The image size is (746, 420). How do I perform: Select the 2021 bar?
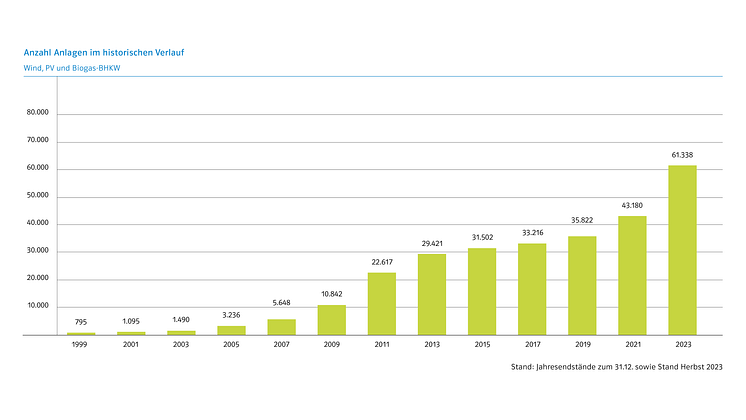(632, 276)
